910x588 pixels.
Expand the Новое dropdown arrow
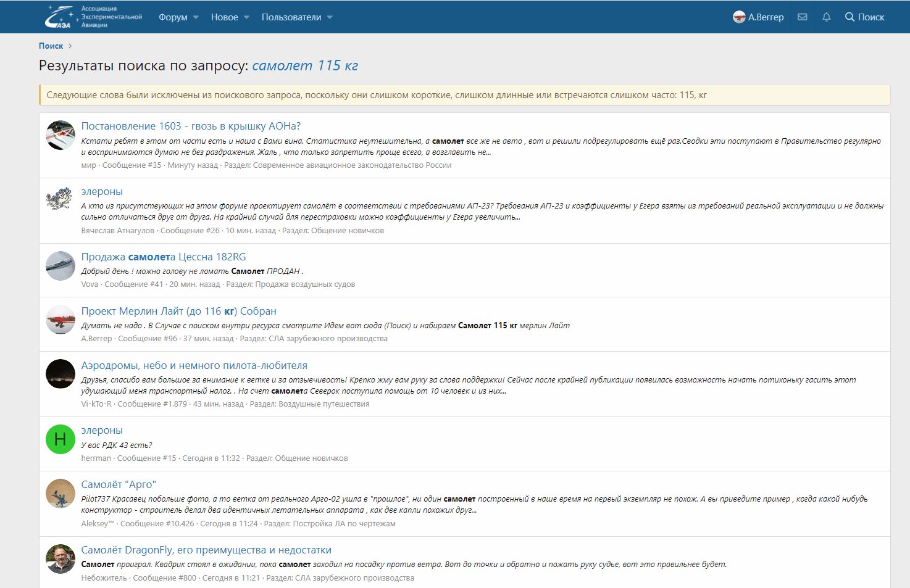coord(246,17)
